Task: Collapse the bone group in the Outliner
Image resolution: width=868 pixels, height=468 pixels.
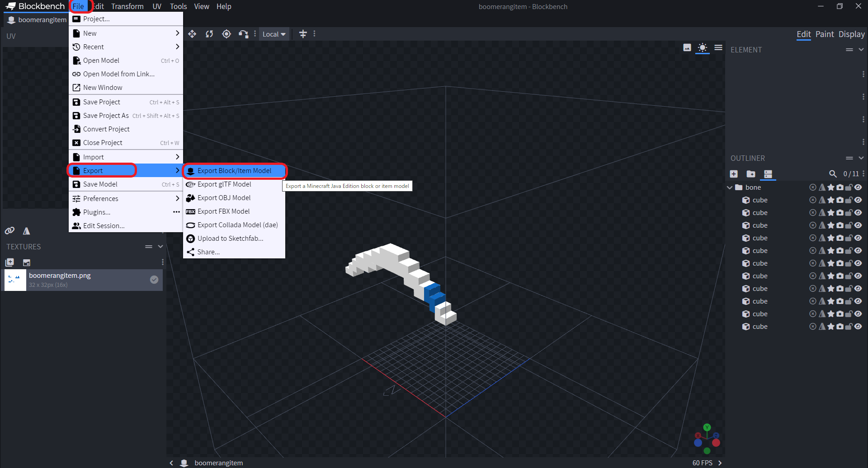Action: point(730,187)
